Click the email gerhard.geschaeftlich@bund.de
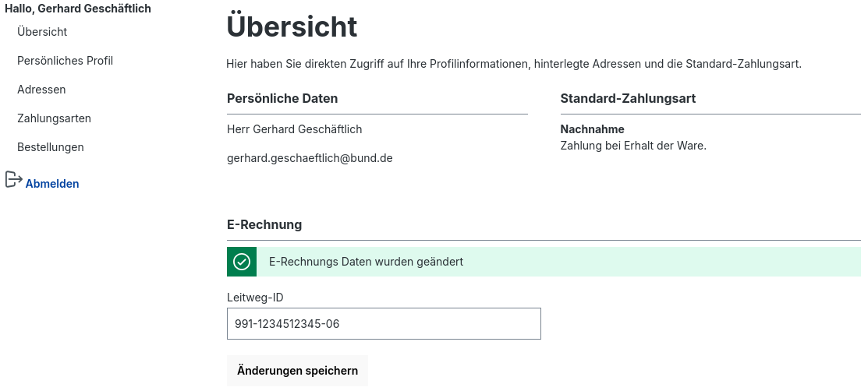This screenshot has height=391, width=868. point(310,158)
